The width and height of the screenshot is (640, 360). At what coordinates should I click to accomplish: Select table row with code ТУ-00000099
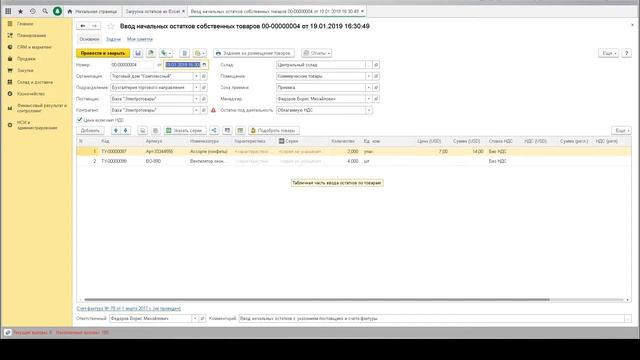(x=353, y=161)
